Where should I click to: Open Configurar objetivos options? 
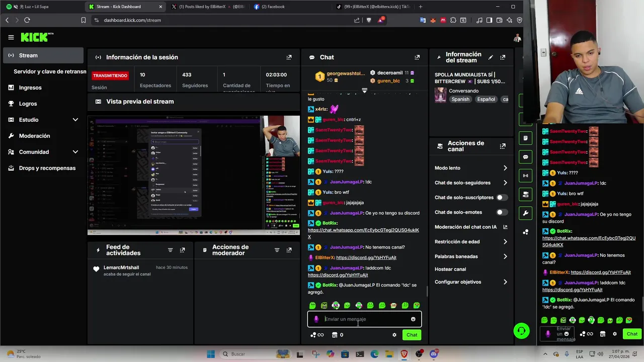471,282
